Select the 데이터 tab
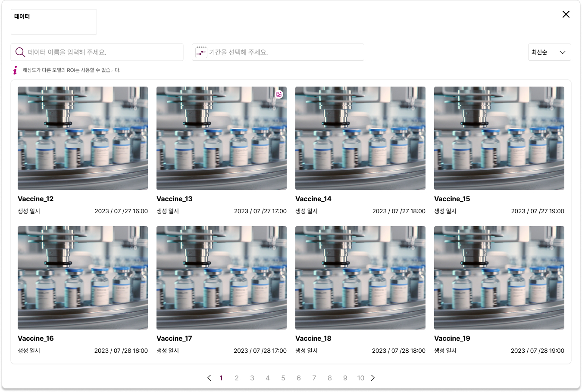The image size is (582, 392). [x=54, y=22]
